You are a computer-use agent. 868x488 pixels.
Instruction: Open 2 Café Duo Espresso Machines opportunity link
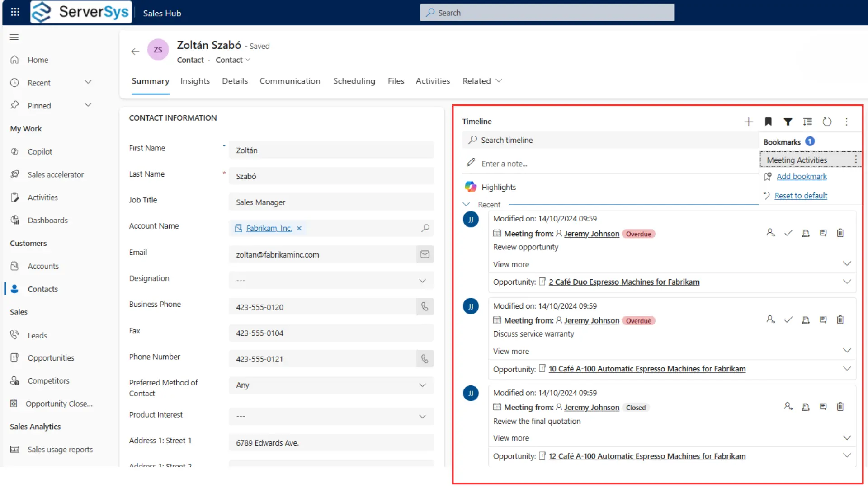pos(624,282)
